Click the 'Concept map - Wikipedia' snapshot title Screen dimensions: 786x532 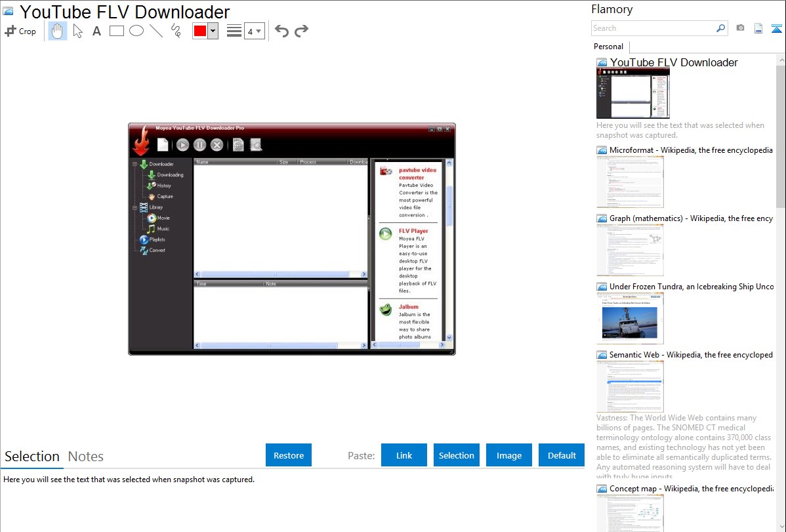pyautogui.click(x=691, y=488)
